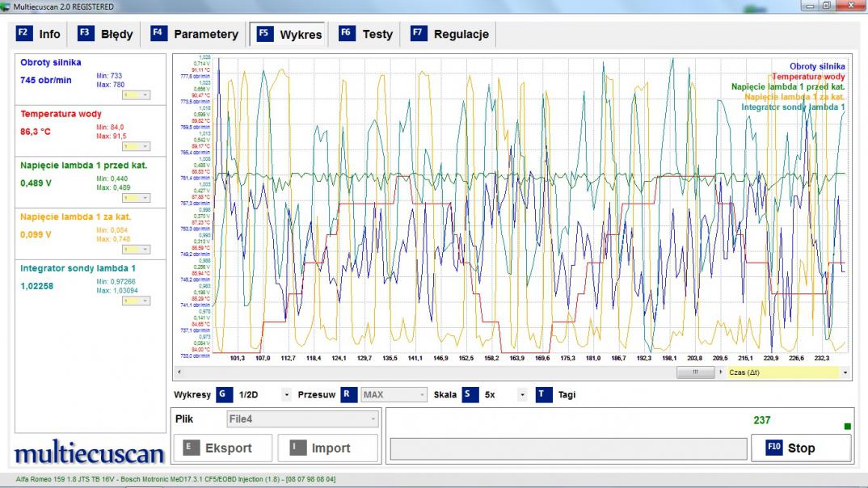
Task: Click the F7 key badge on Regulacje
Action: [x=418, y=34]
